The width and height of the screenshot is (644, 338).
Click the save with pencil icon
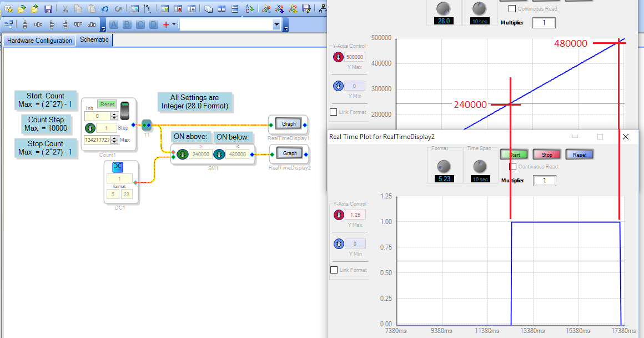306,9
